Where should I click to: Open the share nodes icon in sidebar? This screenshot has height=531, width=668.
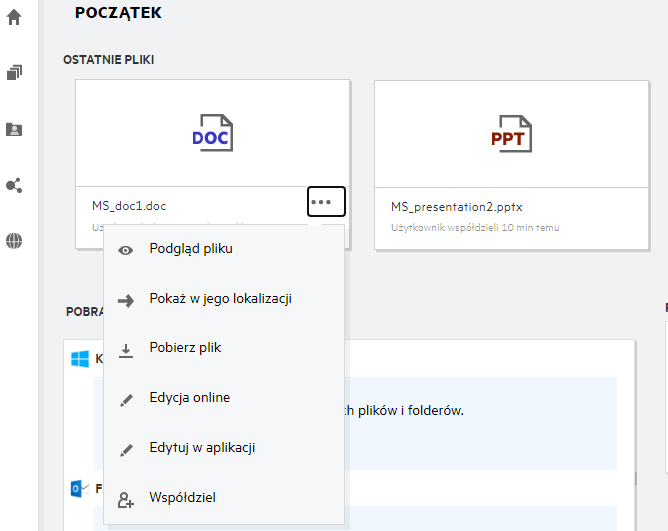click(x=14, y=186)
